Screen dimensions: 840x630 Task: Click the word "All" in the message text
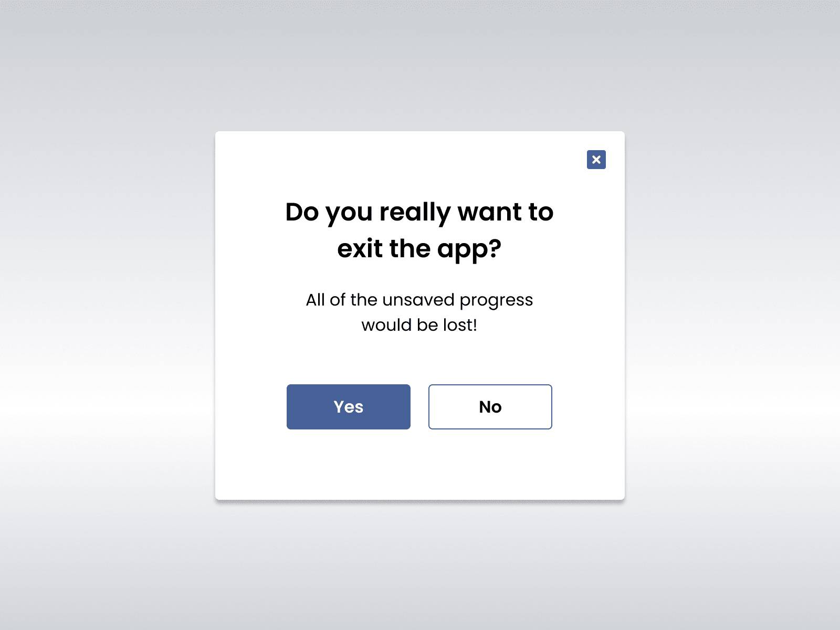click(316, 300)
